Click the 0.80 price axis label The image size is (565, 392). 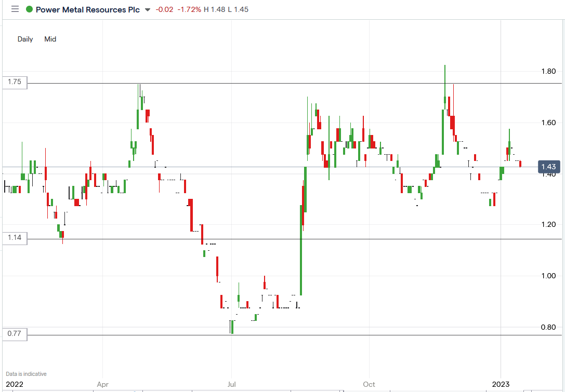(x=548, y=328)
